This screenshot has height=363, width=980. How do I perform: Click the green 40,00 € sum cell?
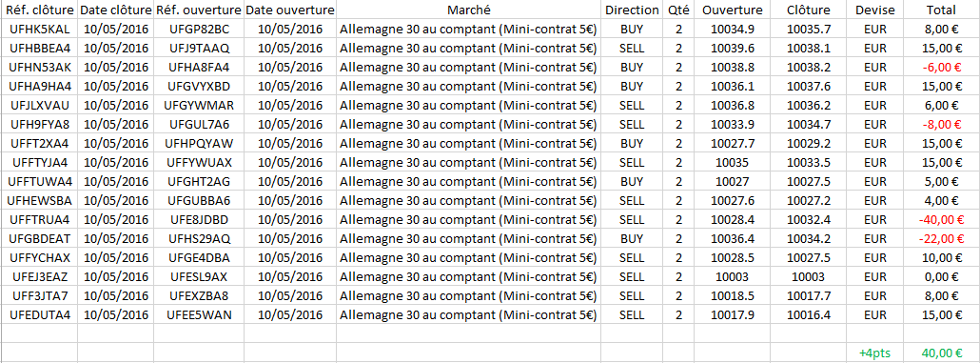click(x=941, y=353)
